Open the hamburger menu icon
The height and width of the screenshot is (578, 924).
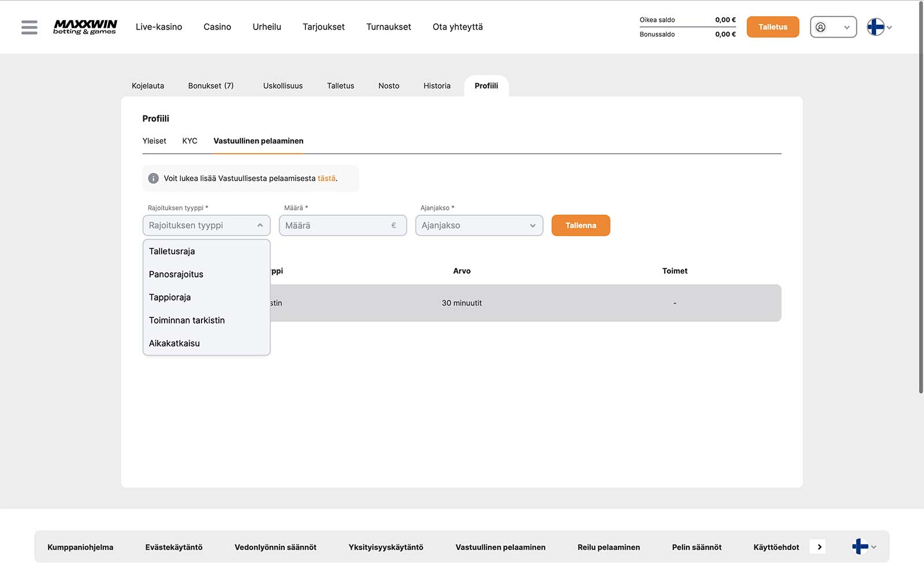tap(29, 27)
